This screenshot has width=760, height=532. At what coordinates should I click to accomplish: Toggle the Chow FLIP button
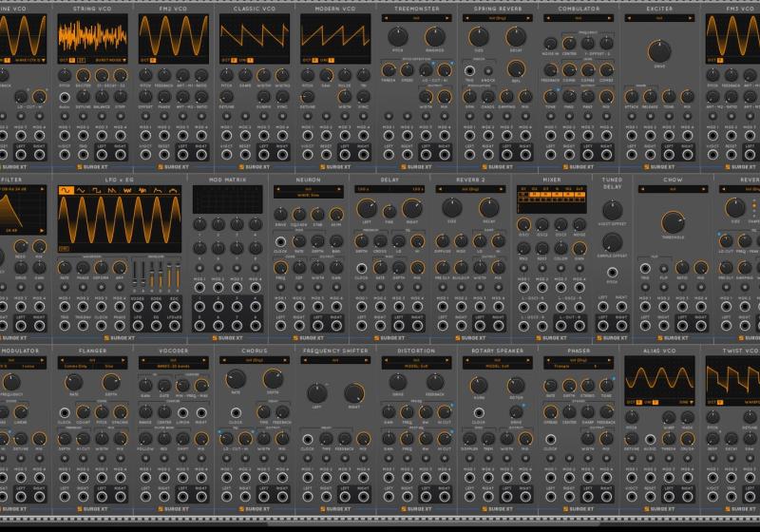(x=663, y=269)
